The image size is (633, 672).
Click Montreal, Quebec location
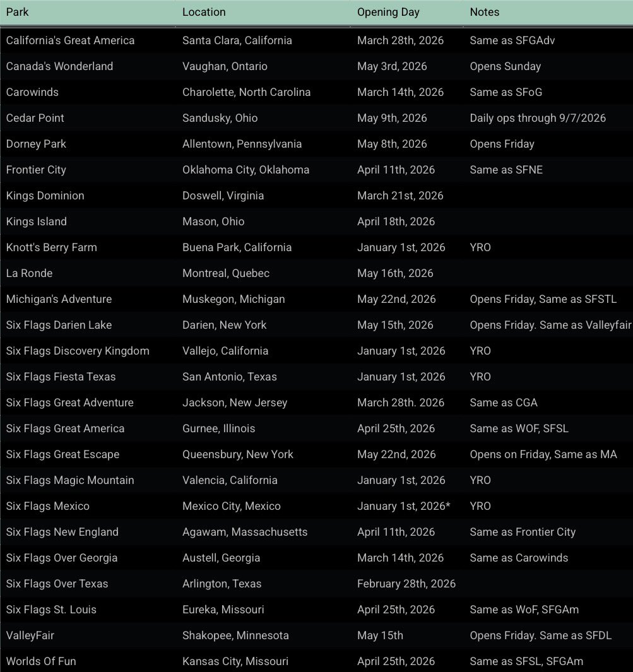tap(227, 273)
